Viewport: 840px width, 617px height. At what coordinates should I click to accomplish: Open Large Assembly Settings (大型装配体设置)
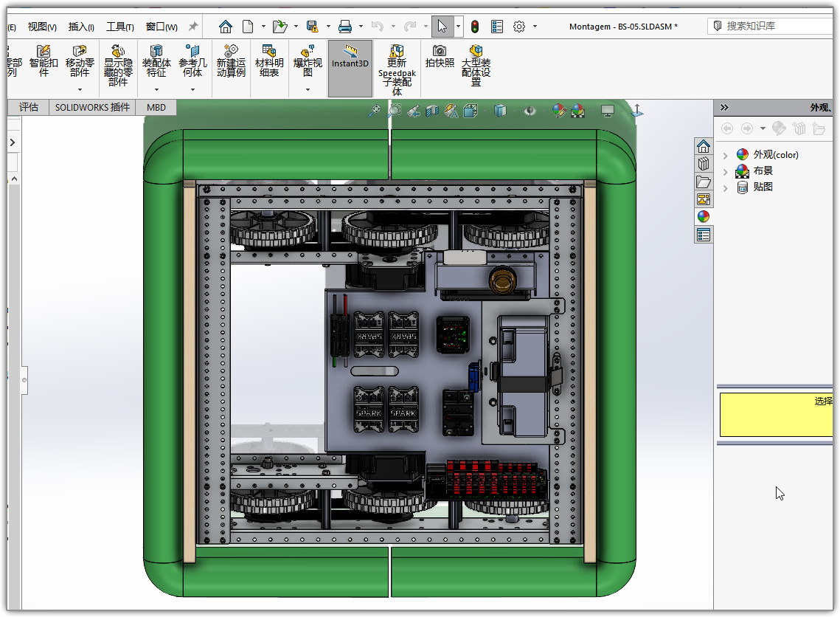(476, 65)
